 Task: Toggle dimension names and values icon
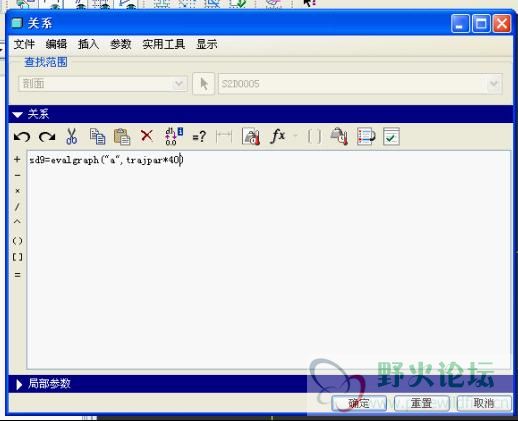pyautogui.click(x=174, y=136)
